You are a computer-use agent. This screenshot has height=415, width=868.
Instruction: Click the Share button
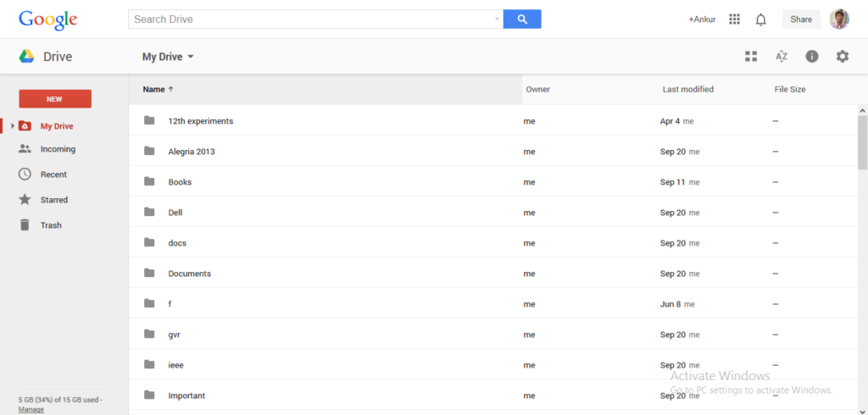coord(800,19)
